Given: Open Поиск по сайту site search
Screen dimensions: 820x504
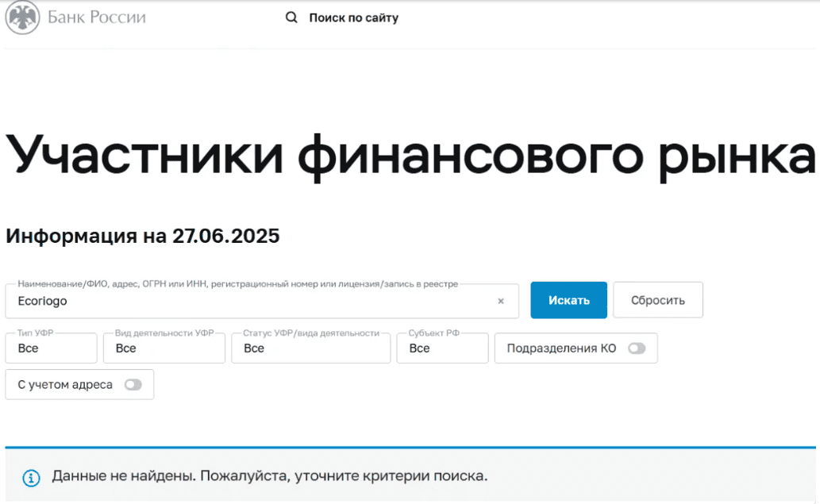Looking at the screenshot, I should (353, 17).
